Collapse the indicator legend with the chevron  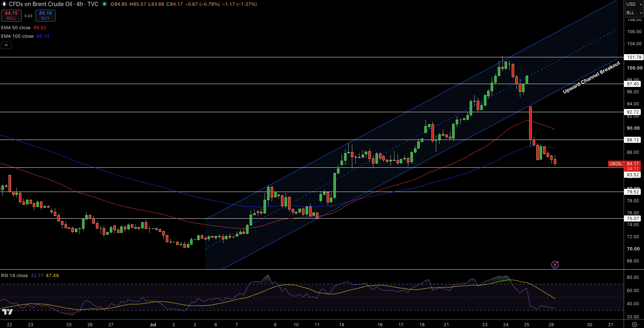pos(6,45)
